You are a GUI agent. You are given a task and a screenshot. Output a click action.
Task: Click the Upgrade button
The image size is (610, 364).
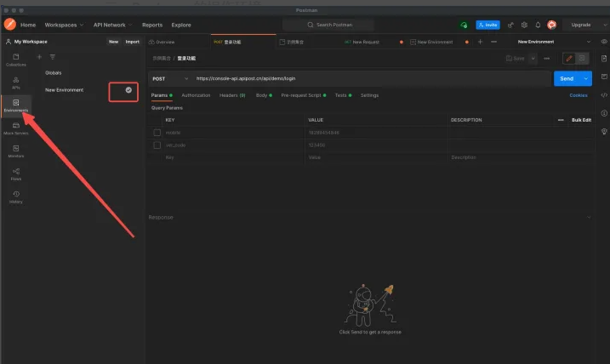point(581,25)
